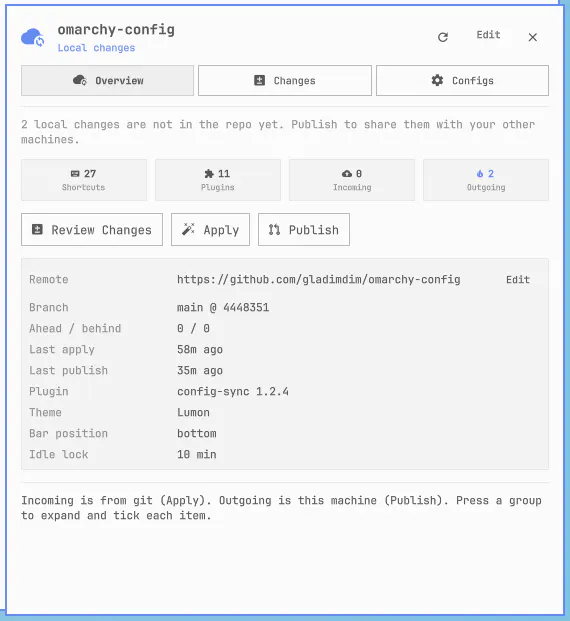Open the Local changes link
The height and width of the screenshot is (621, 570).
click(96, 48)
